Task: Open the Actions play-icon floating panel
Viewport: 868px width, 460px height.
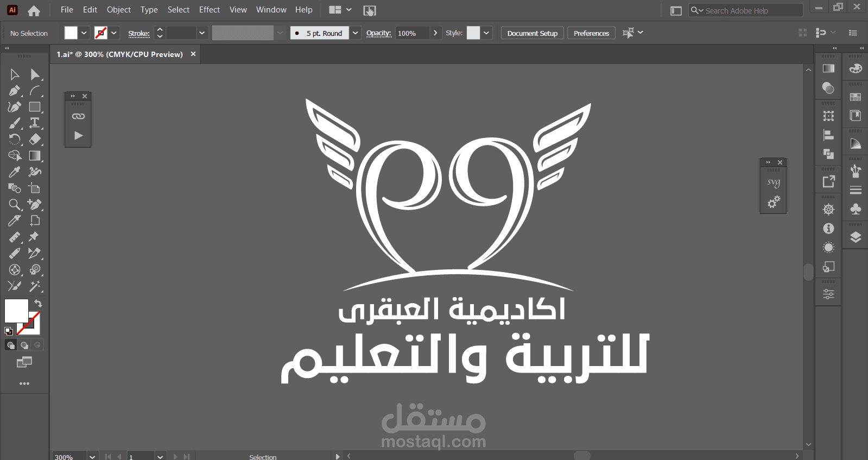Action: pyautogui.click(x=79, y=135)
